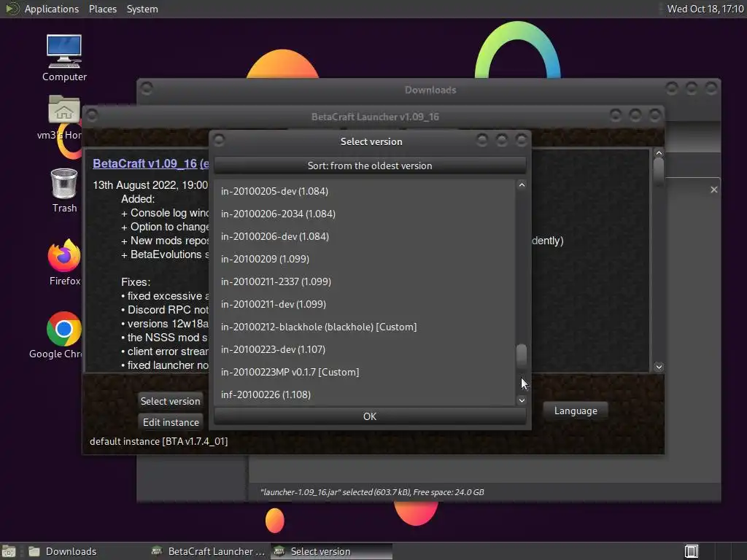Open the Trash desktop icon
Image resolution: width=747 pixels, height=560 pixels.
(x=64, y=190)
